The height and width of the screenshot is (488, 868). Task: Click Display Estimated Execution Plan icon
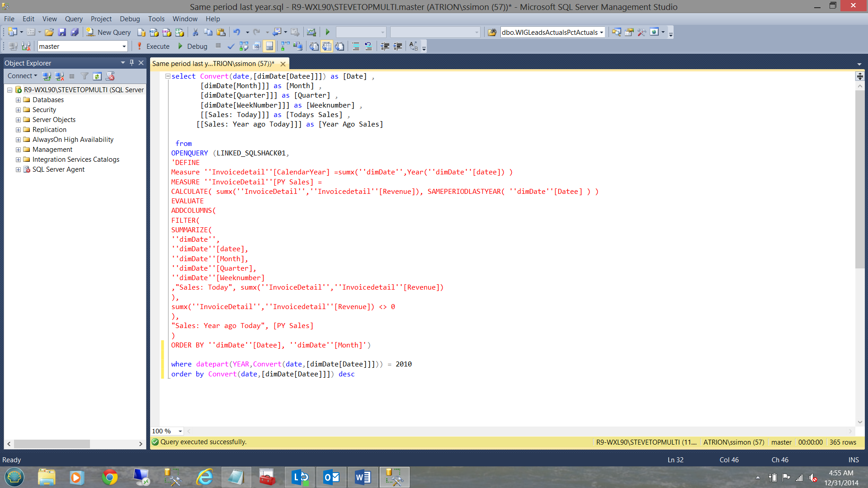coord(244,46)
